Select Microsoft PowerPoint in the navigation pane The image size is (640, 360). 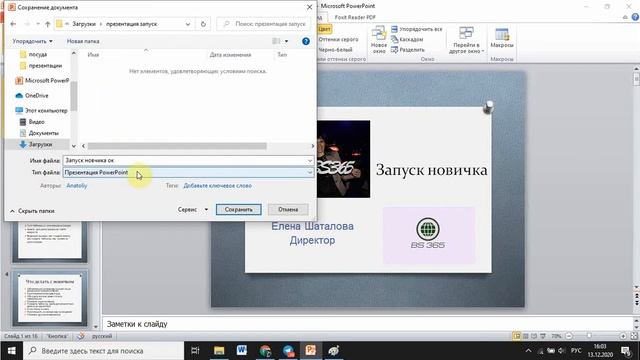tap(42, 80)
